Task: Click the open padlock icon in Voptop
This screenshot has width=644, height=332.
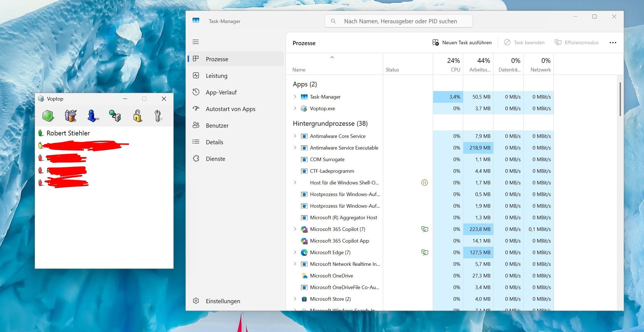Action: (x=137, y=116)
